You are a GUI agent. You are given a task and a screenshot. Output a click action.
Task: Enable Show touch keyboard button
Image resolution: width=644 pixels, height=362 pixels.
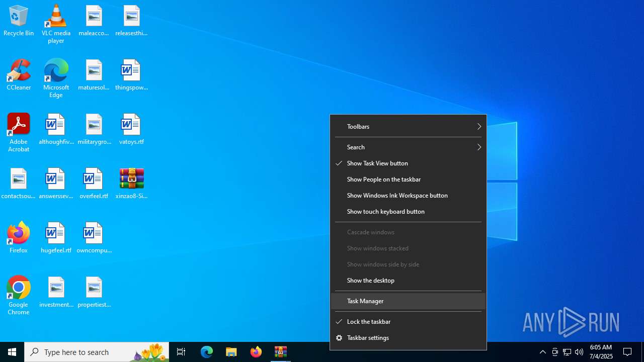click(x=408, y=212)
